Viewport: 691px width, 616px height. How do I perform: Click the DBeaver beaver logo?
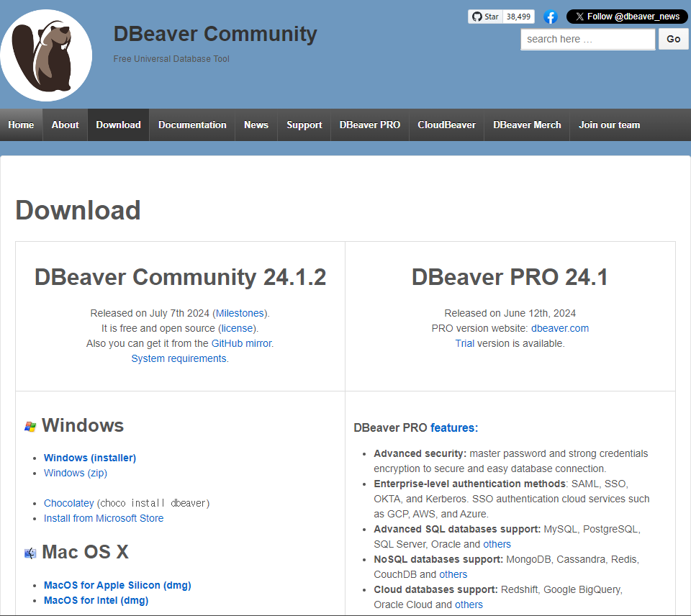click(46, 55)
